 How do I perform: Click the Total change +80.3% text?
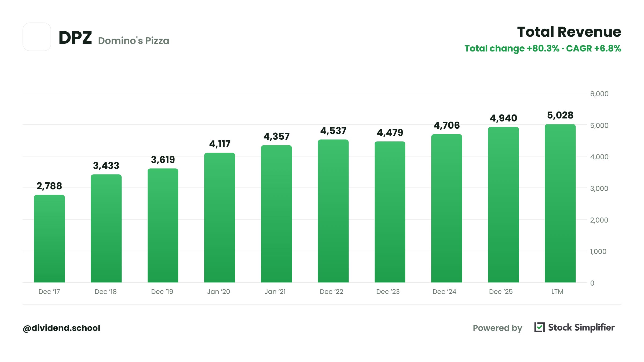[x=512, y=49]
